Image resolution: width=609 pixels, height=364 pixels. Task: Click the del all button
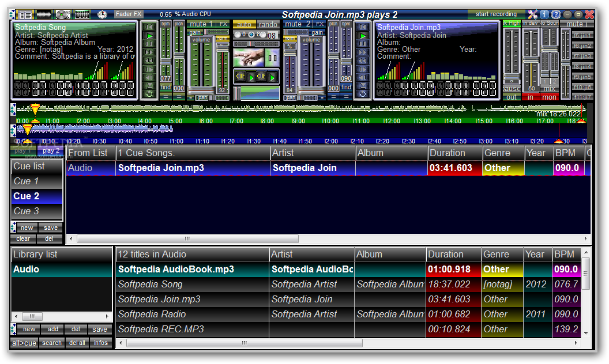(77, 343)
